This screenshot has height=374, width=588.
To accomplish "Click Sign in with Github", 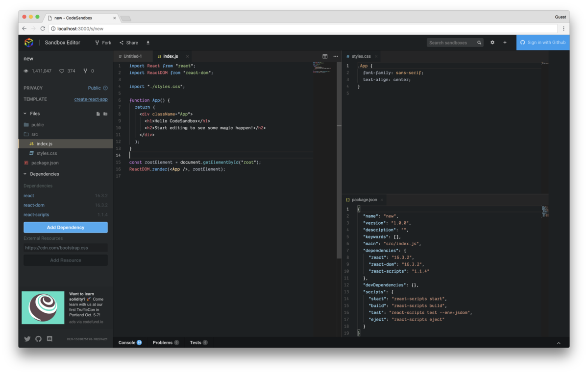I will [543, 43].
